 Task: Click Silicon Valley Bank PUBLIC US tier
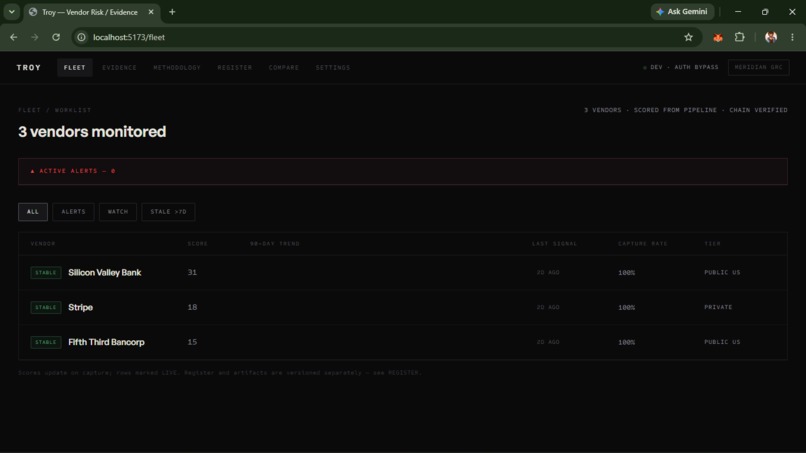pos(722,273)
